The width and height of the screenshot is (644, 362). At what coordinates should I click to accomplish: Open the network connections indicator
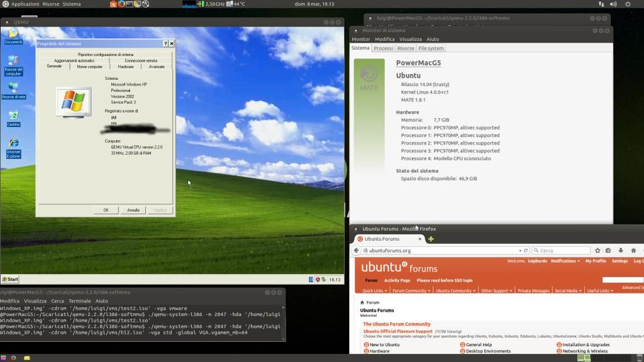tap(601, 4)
